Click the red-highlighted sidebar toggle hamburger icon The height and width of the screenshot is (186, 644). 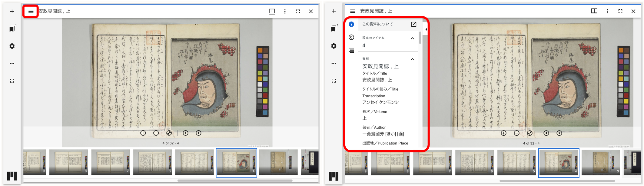tap(31, 12)
